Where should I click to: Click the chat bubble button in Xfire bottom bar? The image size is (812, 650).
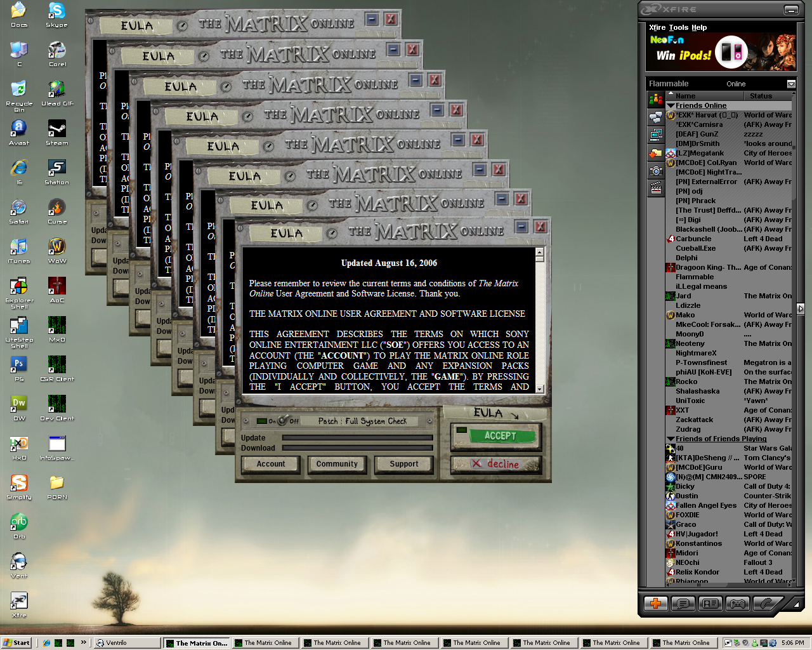click(683, 603)
